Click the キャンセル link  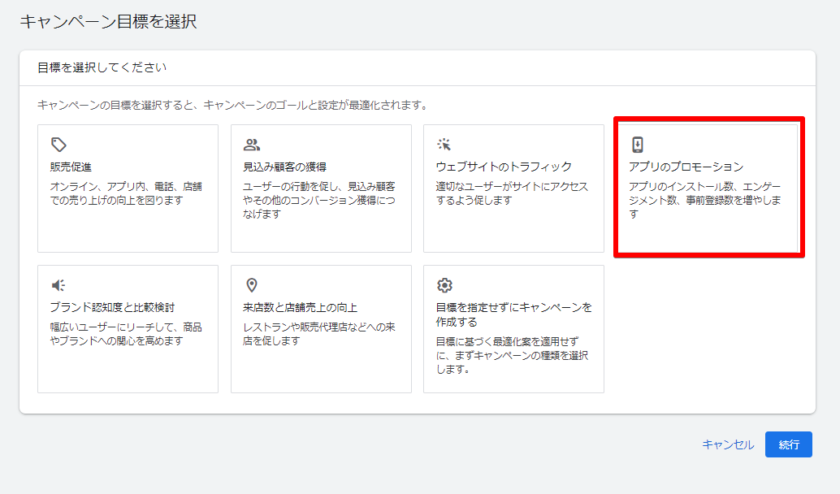pyautogui.click(x=727, y=445)
